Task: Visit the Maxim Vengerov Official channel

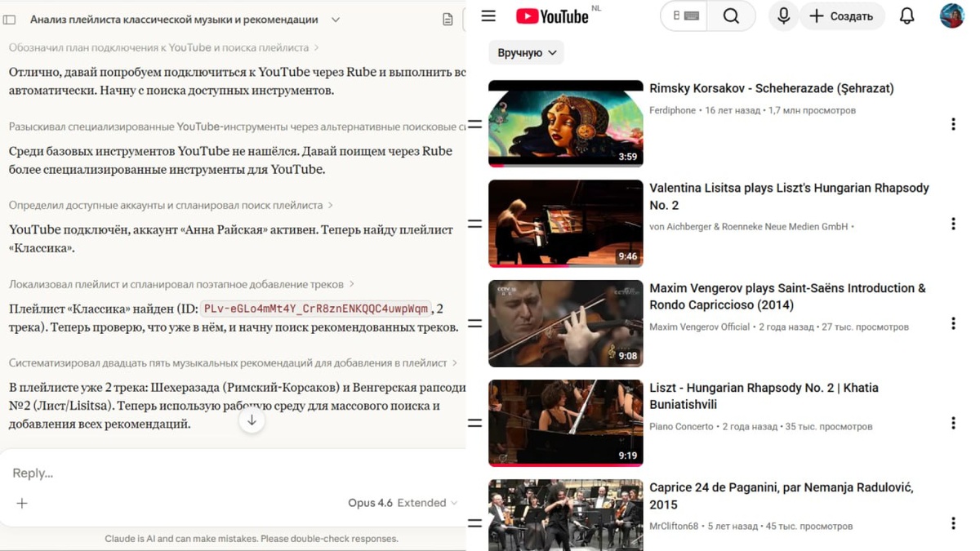Action: coord(699,327)
